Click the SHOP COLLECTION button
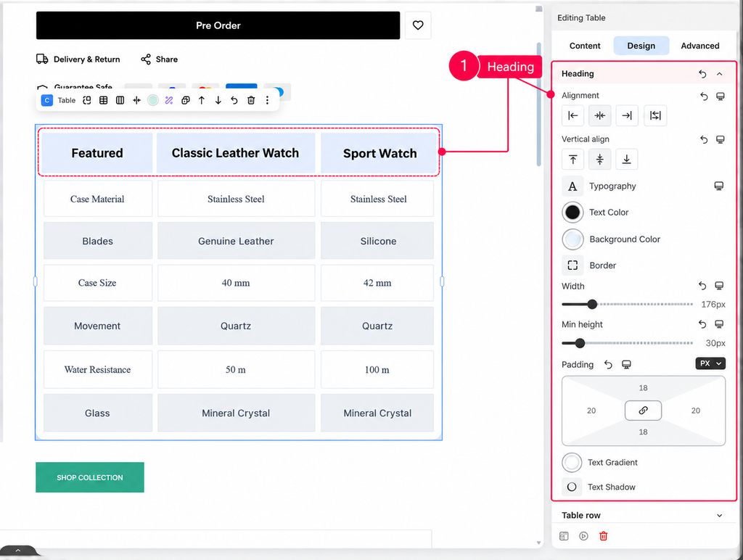743x560 pixels. [x=90, y=477]
